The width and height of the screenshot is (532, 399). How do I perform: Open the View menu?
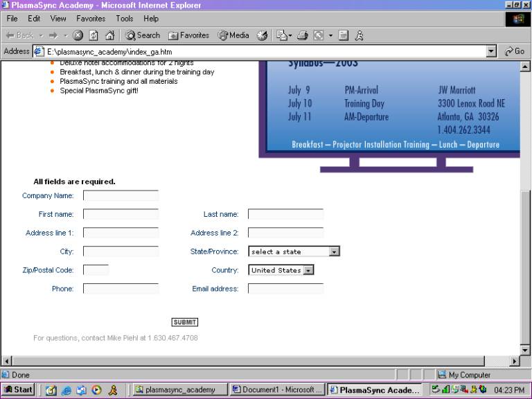tap(58, 19)
